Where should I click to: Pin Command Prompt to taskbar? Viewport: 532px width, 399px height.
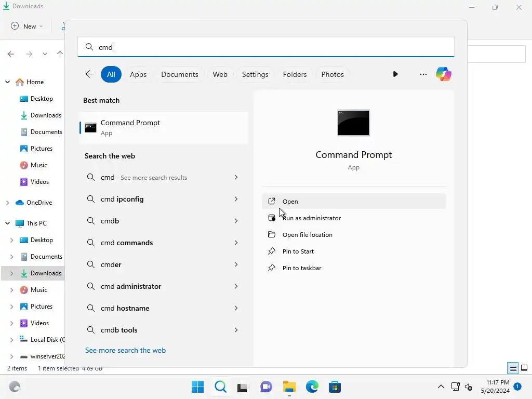(x=353, y=268)
